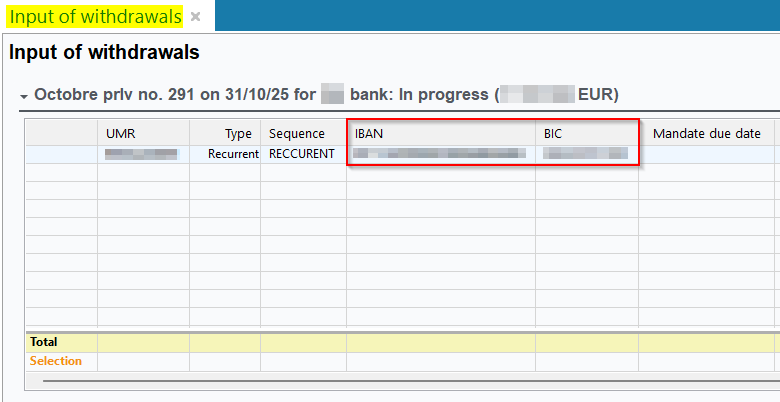Screen dimensions: 780x402
Task: Click the Mandate due date column header
Action: pos(706,133)
